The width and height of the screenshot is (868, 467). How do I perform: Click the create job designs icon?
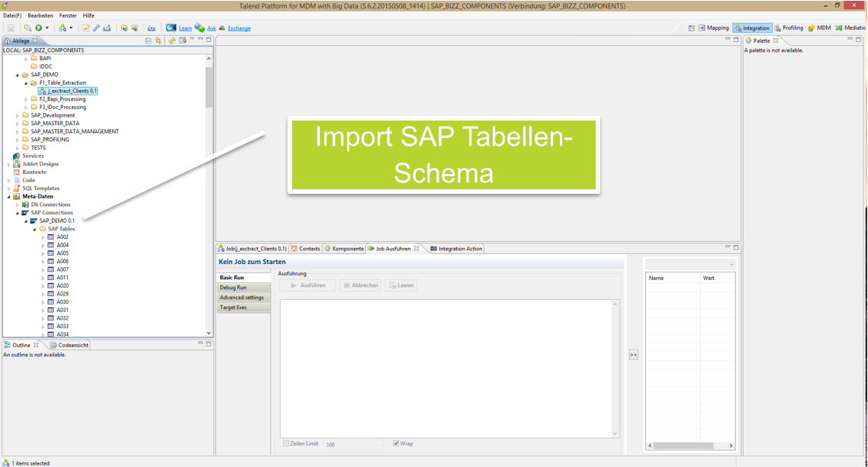coord(63,27)
